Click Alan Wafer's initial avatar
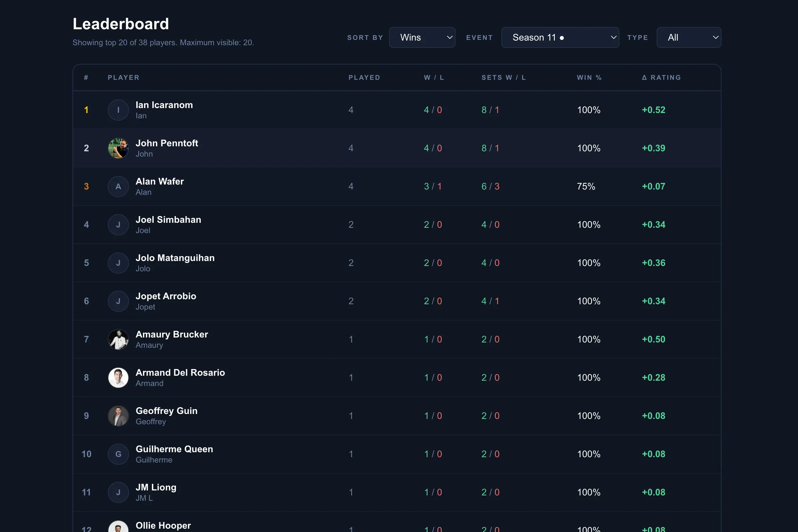798x532 pixels. pos(118,186)
